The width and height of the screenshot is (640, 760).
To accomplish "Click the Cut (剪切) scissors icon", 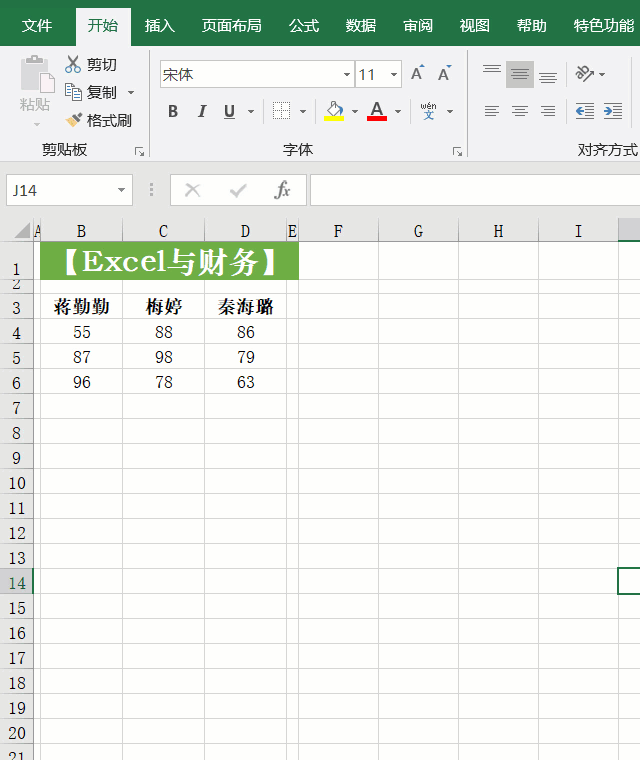I will click(x=73, y=64).
